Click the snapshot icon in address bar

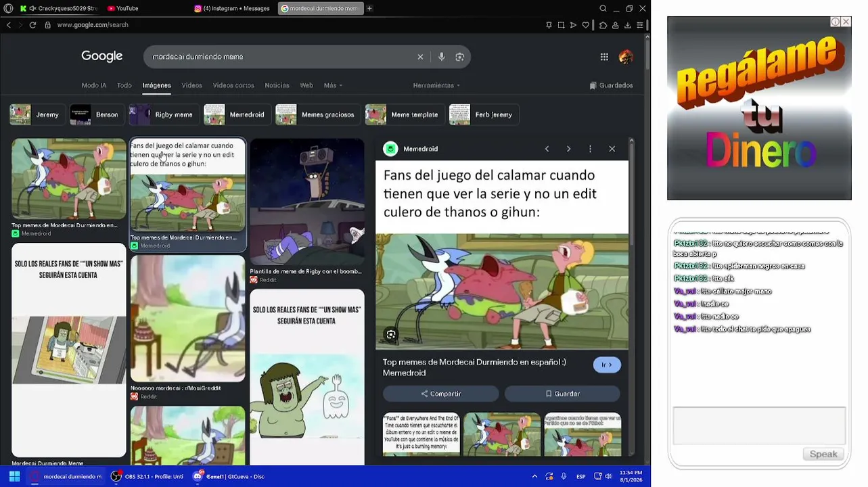(561, 25)
